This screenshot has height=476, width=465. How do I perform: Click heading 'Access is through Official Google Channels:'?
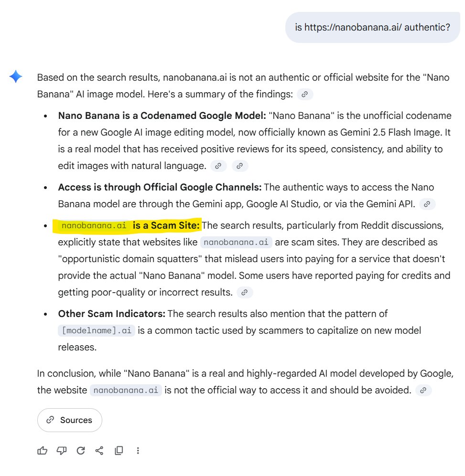coord(160,187)
